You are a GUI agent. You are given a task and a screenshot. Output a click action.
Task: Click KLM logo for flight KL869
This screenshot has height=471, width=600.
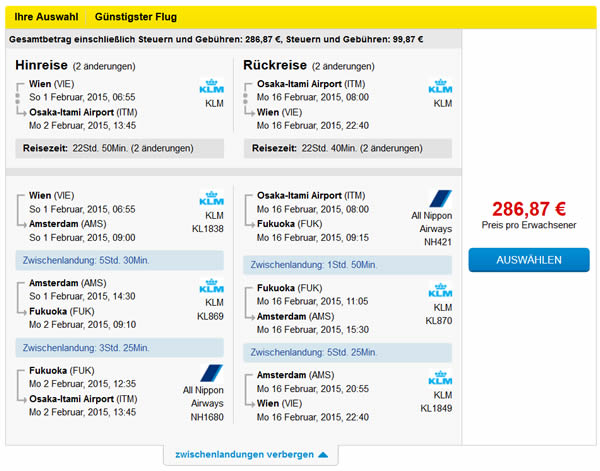pyautogui.click(x=213, y=287)
